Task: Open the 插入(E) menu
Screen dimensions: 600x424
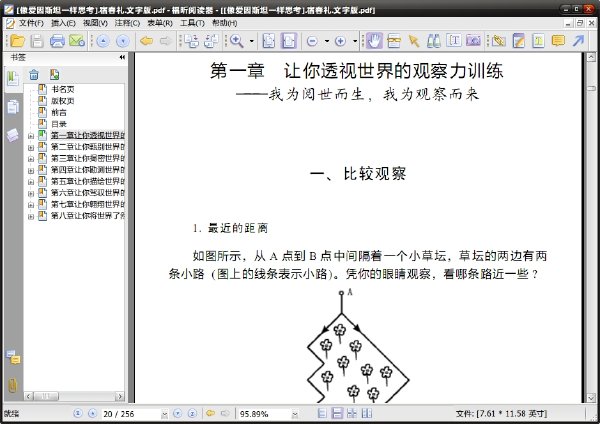Action: tap(64, 23)
